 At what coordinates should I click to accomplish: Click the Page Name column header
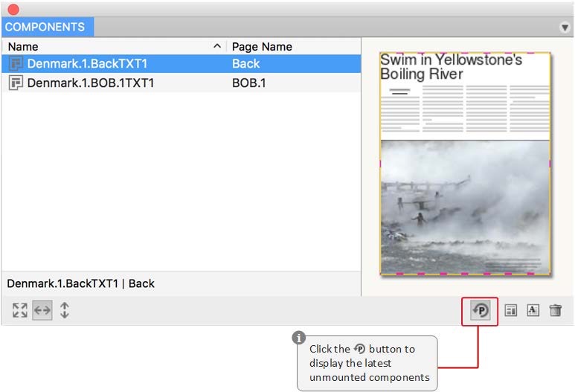coord(262,46)
